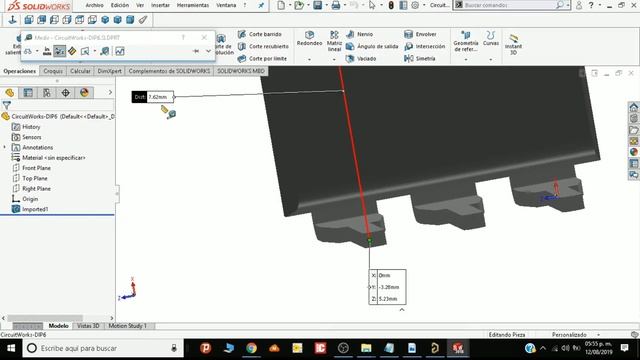Screen dimensions: 640x360
Task: Open the DisplayManager color sphere tab
Action: [x=84, y=93]
